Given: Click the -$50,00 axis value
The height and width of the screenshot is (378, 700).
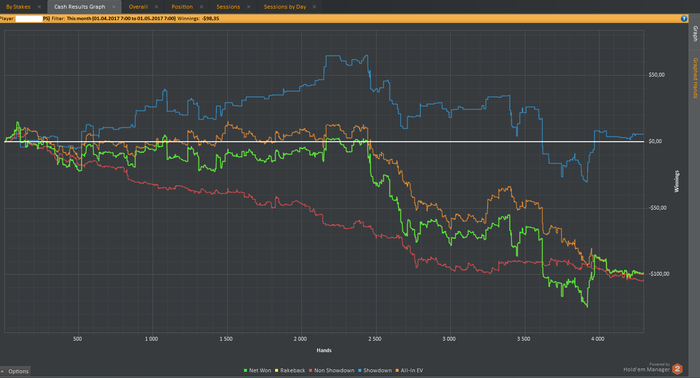Looking at the screenshot, I should click(x=658, y=208).
